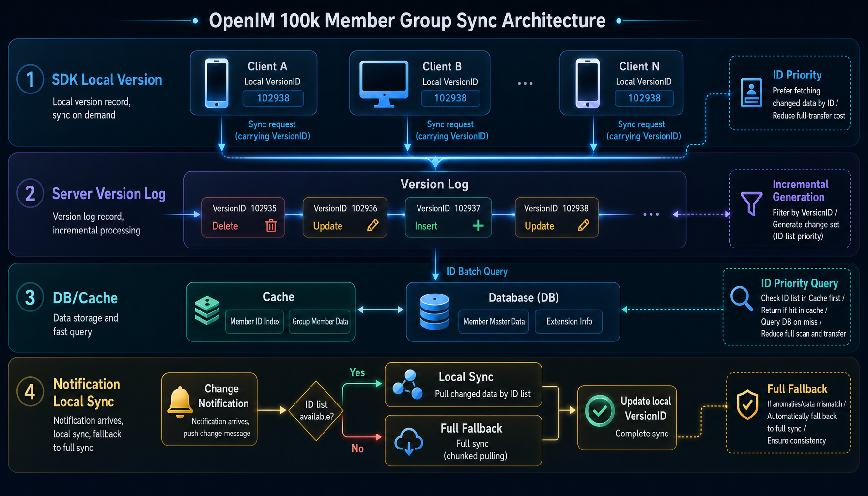This screenshot has width=868, height=496.
Task: Click the ellipsis after VersionID 102938 card
Action: click(651, 214)
